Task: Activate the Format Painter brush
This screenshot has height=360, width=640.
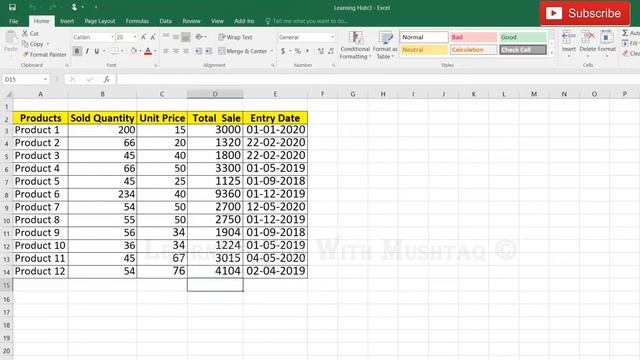Action: point(44,54)
